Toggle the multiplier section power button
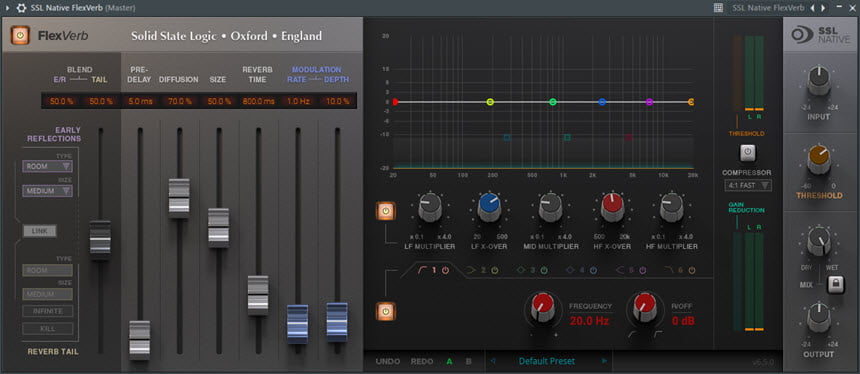Screen dimensions: 860x374 coord(386,211)
